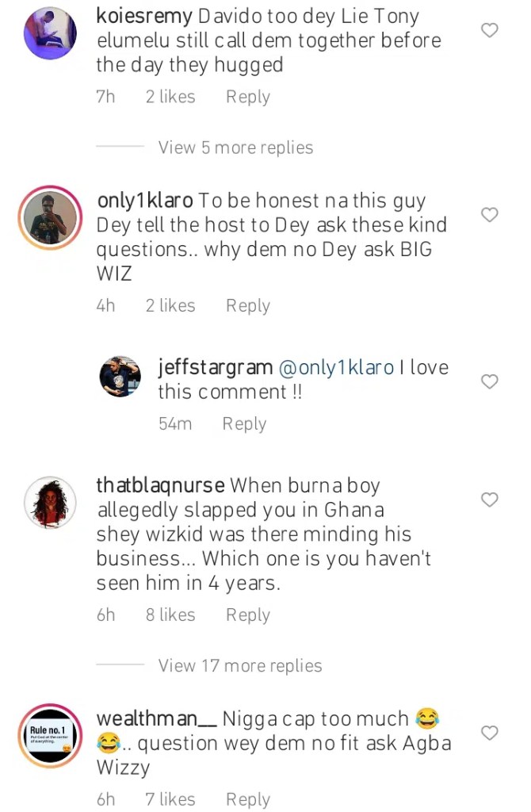Like jeffstargram's reply with the heart
This screenshot has height=812, width=531.
[x=490, y=382]
